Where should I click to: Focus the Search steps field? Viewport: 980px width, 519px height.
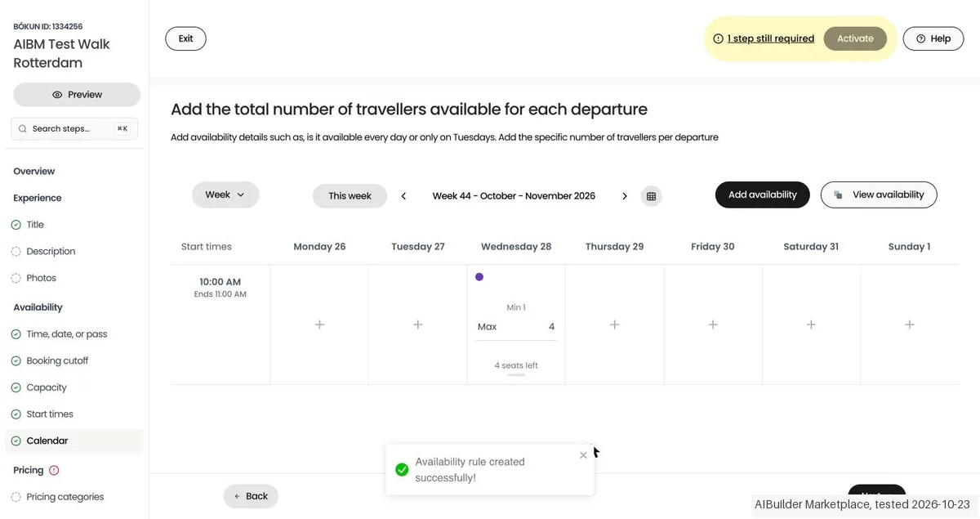click(x=74, y=128)
